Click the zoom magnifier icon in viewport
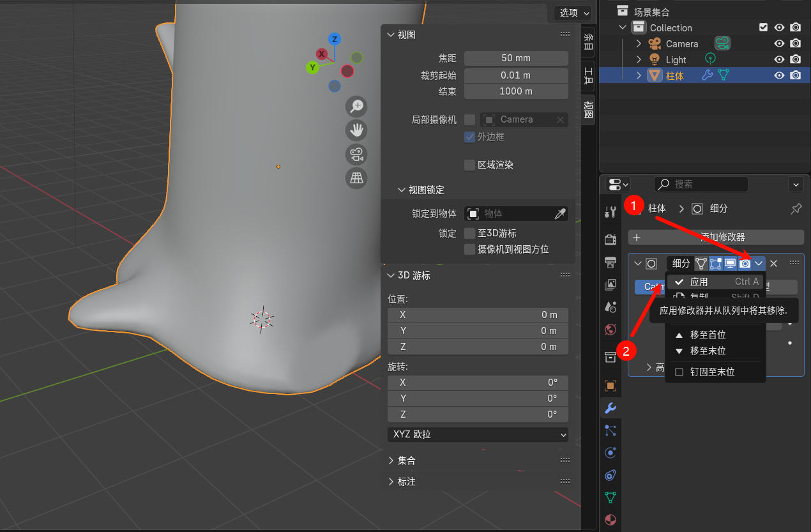 pyautogui.click(x=356, y=106)
